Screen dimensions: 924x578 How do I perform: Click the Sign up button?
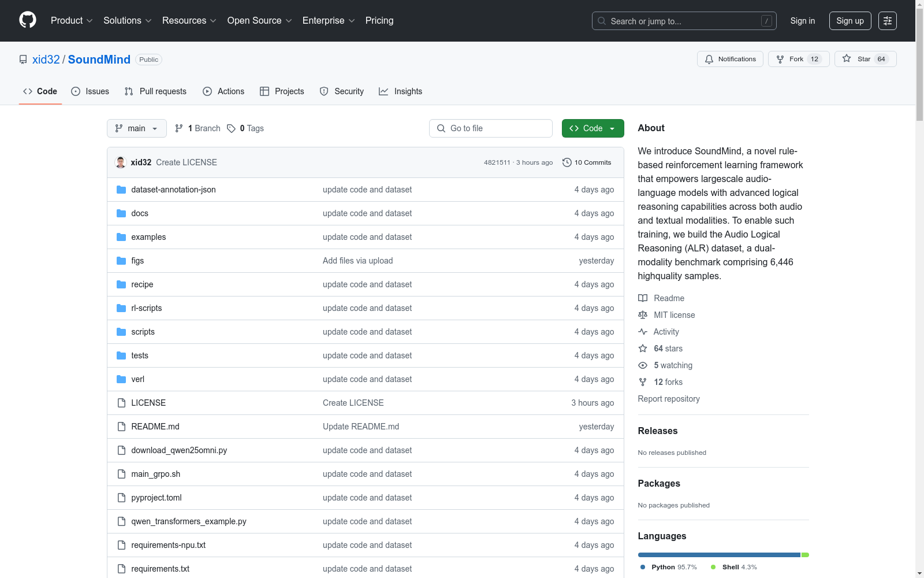850,21
